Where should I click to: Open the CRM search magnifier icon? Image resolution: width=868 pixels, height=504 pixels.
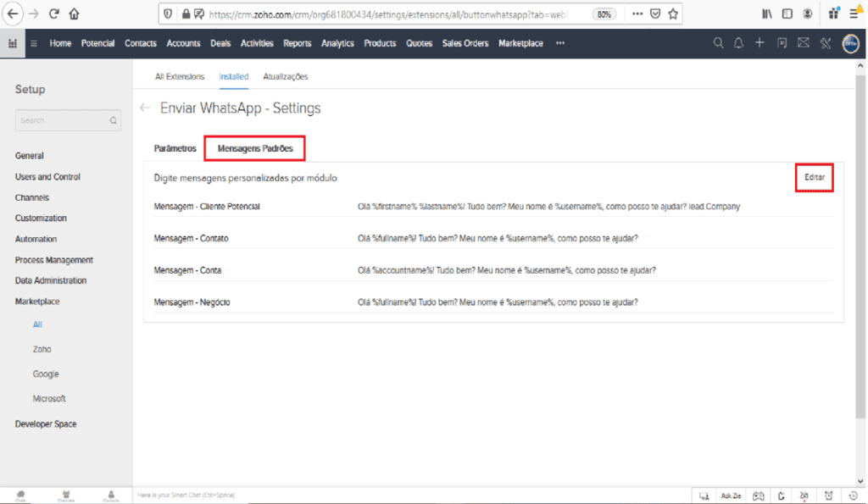pos(718,43)
